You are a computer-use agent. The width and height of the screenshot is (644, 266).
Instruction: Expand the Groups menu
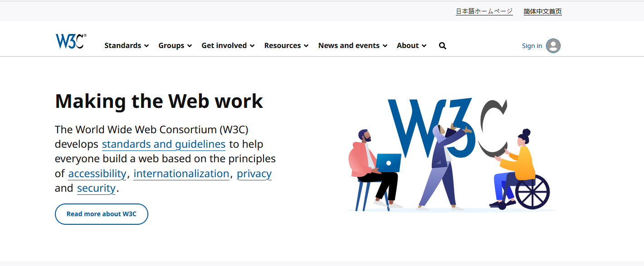click(x=175, y=46)
